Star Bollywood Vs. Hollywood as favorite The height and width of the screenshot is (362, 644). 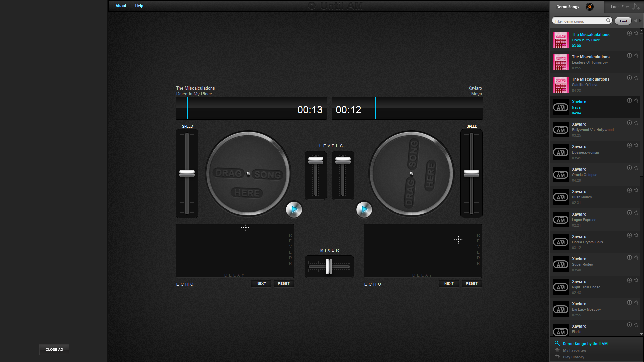[636, 123]
